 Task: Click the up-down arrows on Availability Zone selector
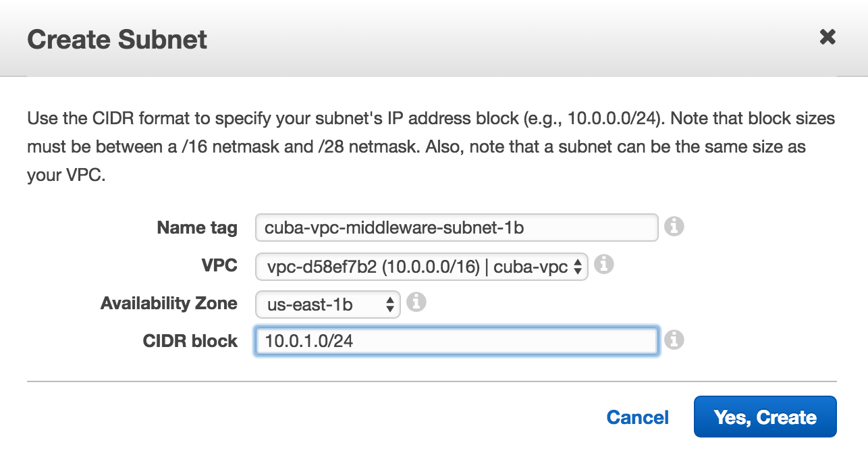click(389, 305)
